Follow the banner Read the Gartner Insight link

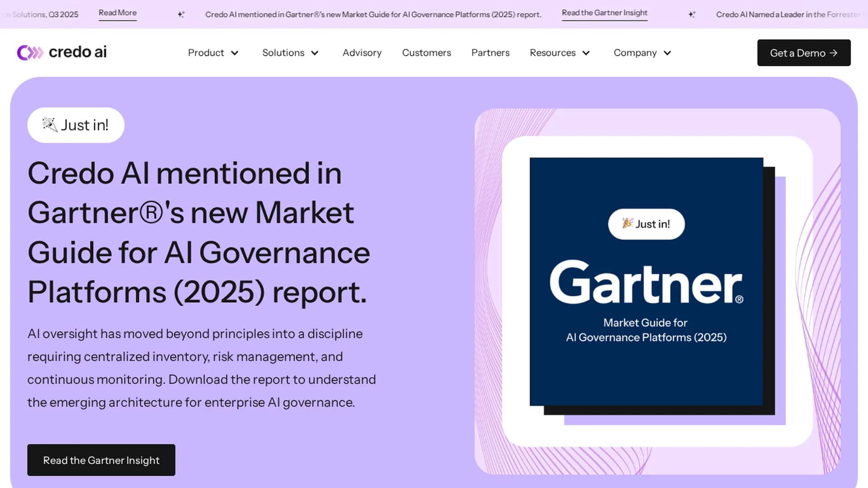click(604, 13)
